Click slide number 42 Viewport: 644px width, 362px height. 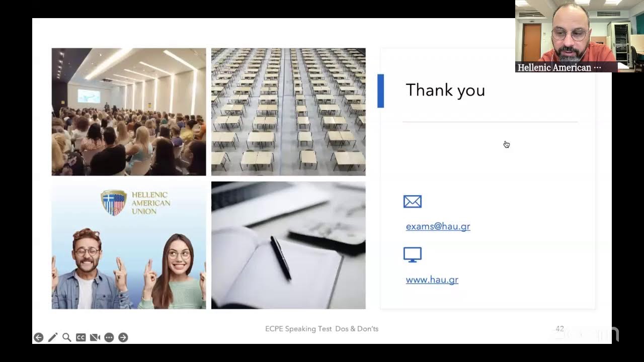(x=559, y=329)
